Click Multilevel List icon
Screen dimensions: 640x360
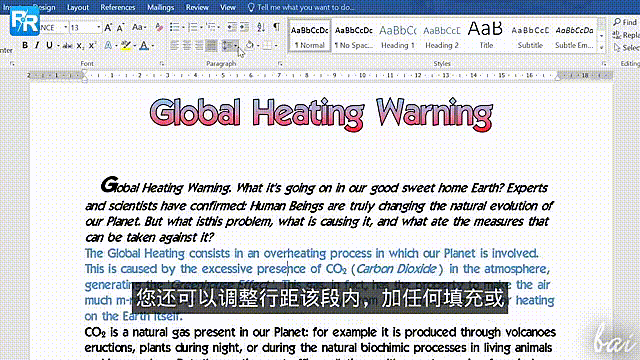point(211,27)
